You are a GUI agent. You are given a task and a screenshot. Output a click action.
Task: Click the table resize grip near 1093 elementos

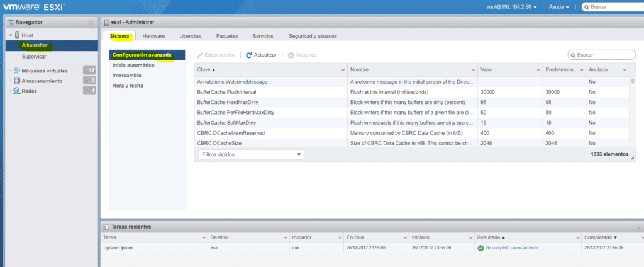point(633,158)
